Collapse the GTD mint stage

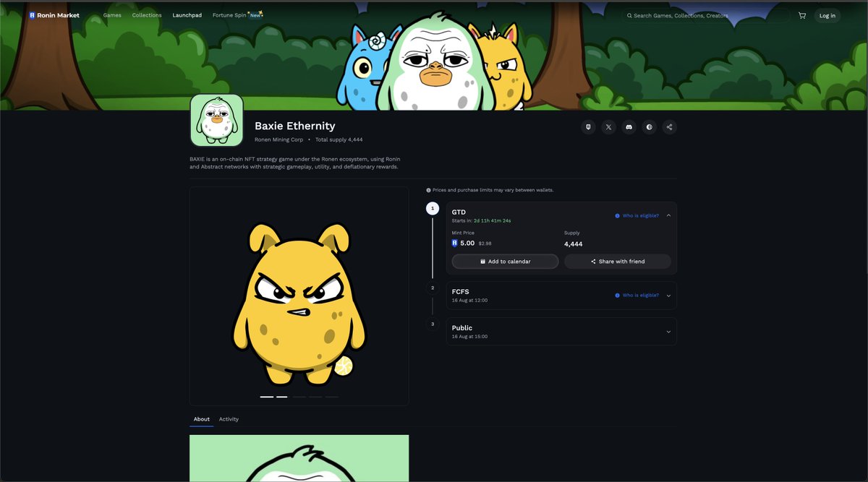click(x=668, y=215)
